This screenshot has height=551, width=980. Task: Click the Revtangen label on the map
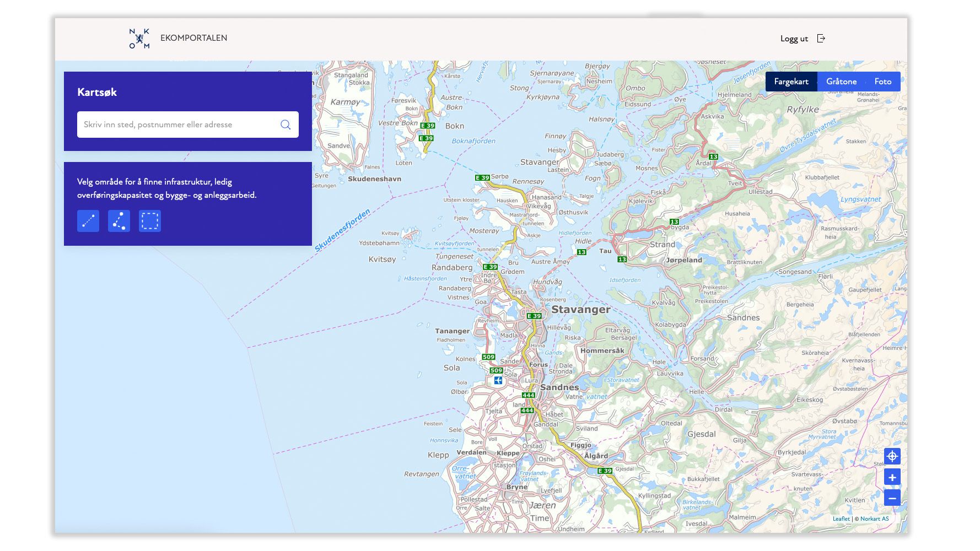[x=422, y=474]
